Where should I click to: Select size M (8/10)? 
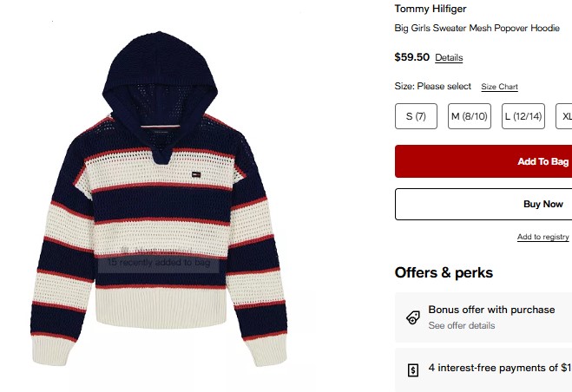[x=470, y=116]
